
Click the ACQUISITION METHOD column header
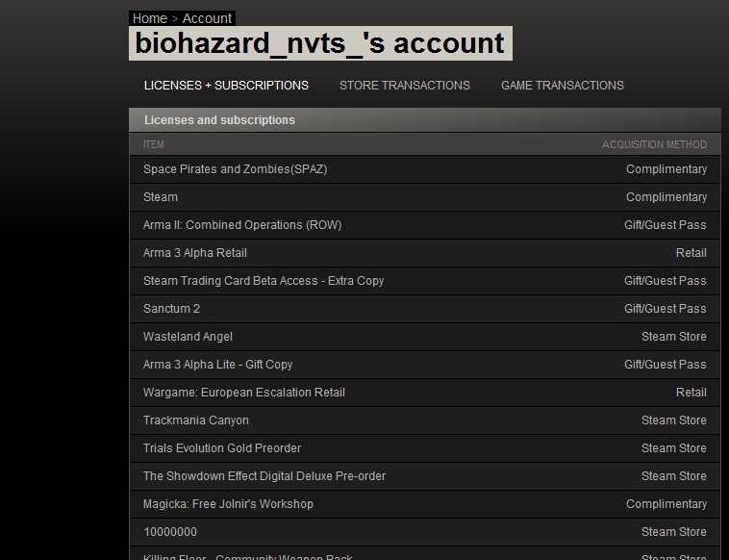pyautogui.click(x=654, y=144)
